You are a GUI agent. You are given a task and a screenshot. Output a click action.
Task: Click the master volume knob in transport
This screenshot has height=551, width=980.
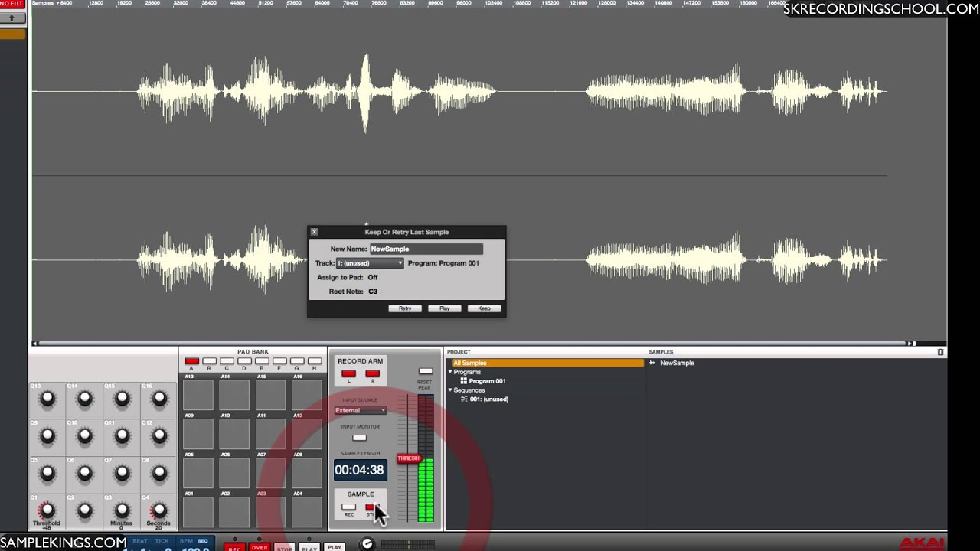pyautogui.click(x=367, y=544)
